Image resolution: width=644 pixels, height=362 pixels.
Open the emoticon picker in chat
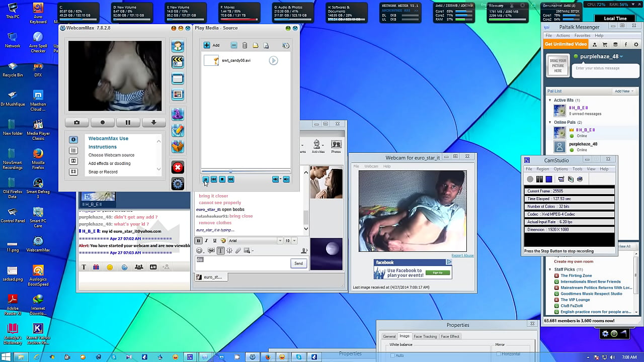point(199,250)
